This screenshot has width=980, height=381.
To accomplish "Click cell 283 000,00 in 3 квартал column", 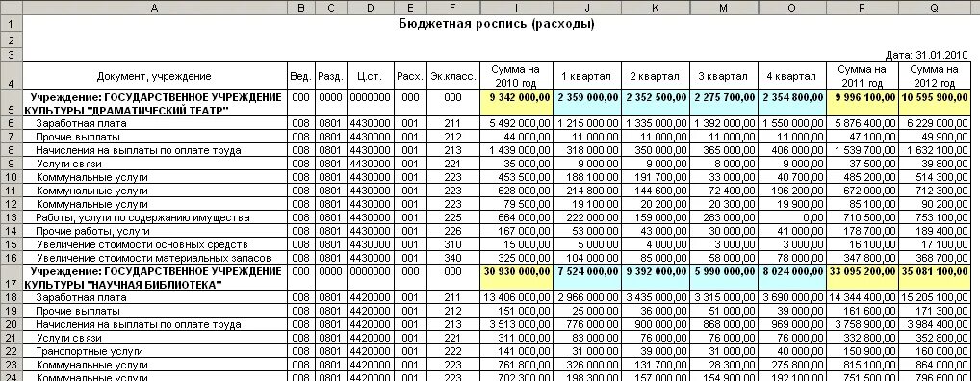I will (724, 217).
